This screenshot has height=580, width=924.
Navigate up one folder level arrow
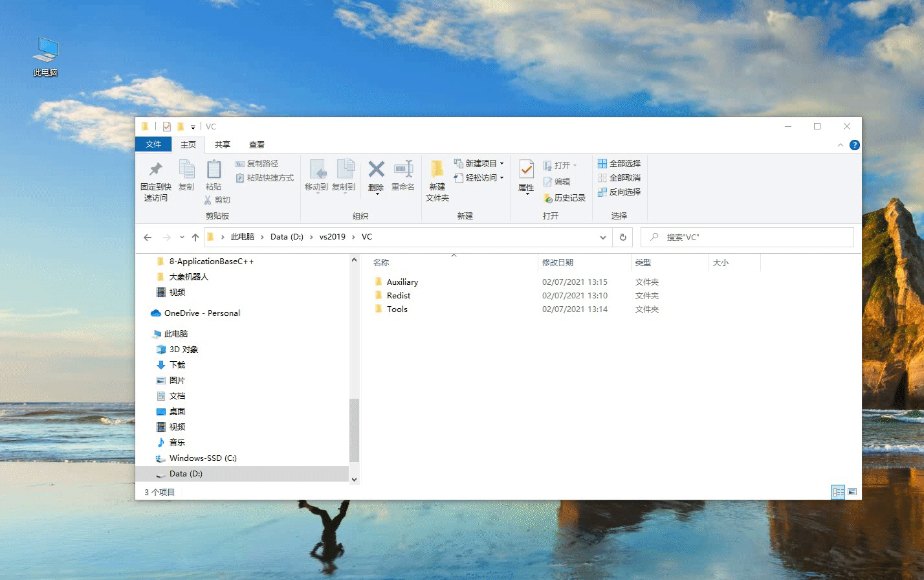pos(195,238)
